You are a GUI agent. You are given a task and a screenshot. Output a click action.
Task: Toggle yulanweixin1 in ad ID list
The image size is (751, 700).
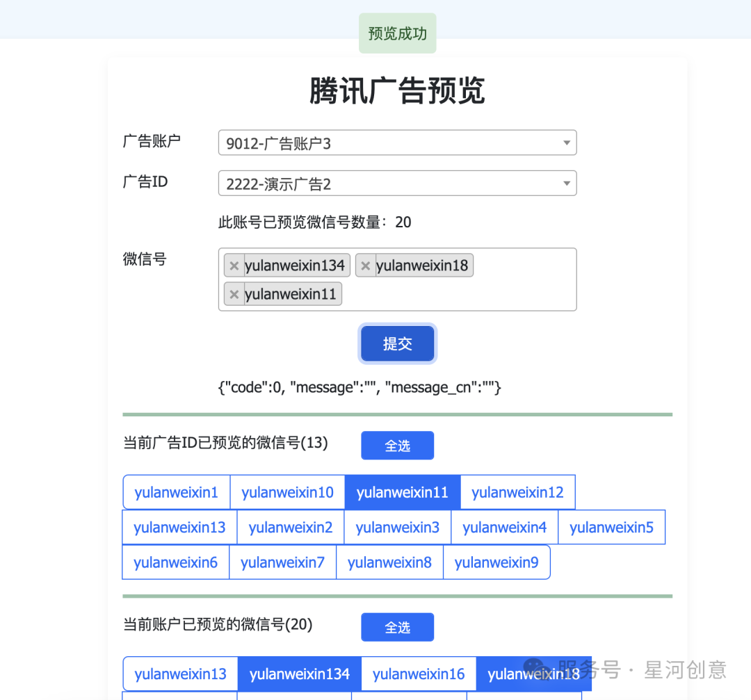click(176, 492)
